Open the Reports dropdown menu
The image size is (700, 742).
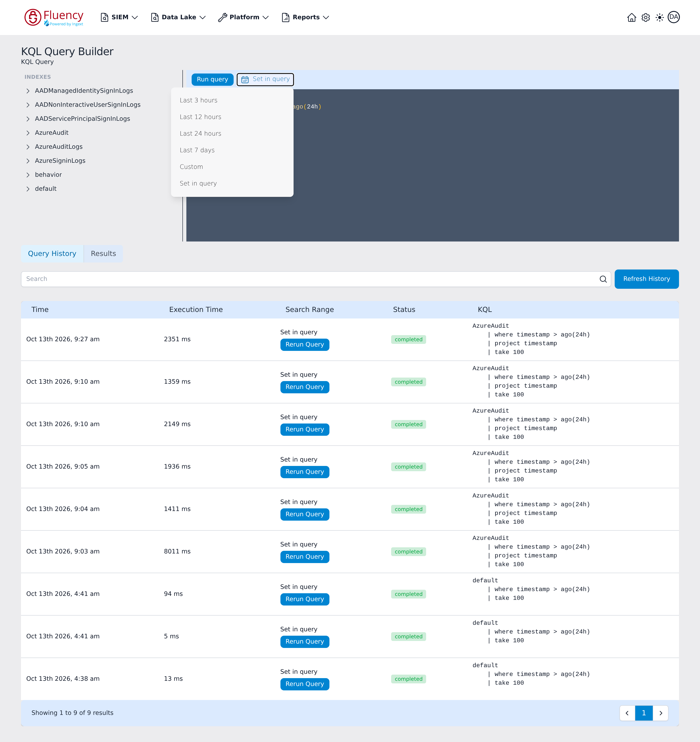pyautogui.click(x=305, y=17)
